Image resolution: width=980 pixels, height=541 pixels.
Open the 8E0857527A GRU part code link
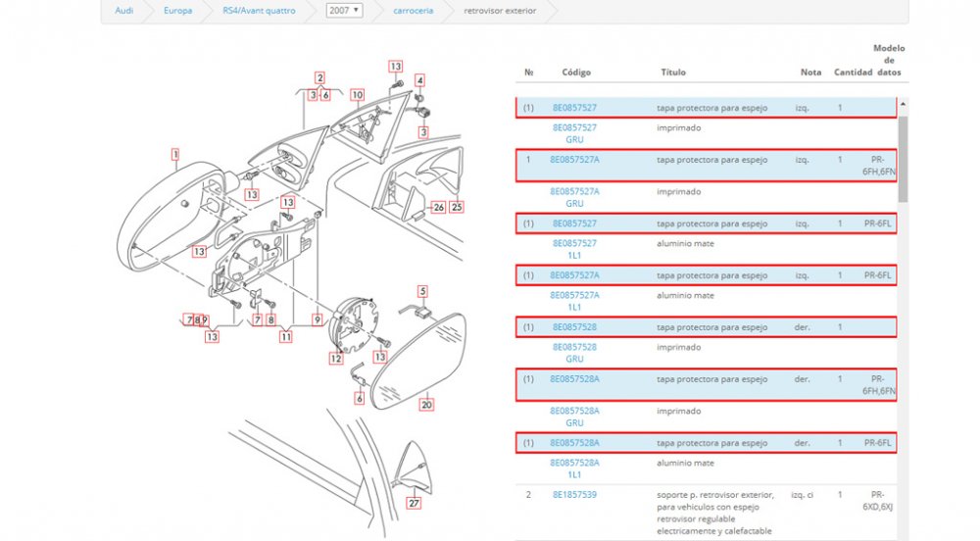574,197
